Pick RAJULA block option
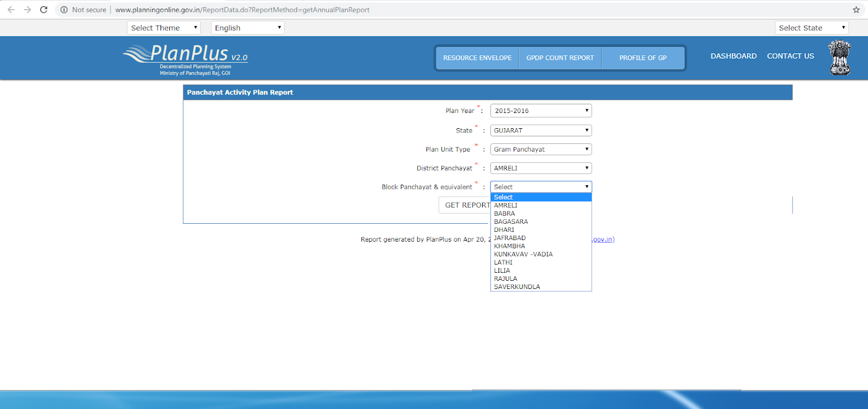This screenshot has height=409, width=868. tap(541, 279)
